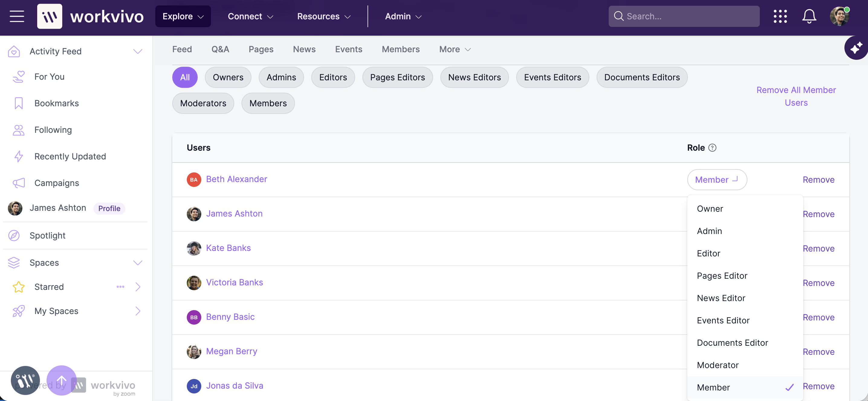Switch to the Feed tab

coord(182,49)
